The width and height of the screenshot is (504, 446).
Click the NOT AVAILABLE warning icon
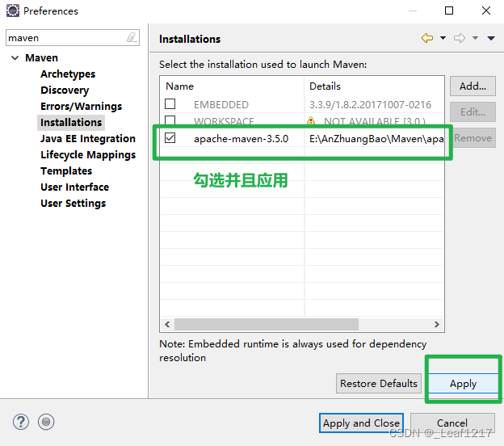311,120
